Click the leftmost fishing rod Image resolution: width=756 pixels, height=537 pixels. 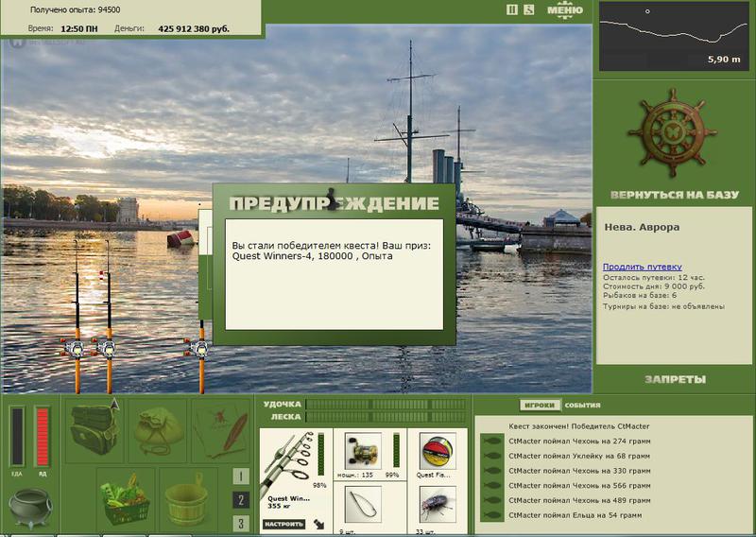pyautogui.click(x=77, y=317)
